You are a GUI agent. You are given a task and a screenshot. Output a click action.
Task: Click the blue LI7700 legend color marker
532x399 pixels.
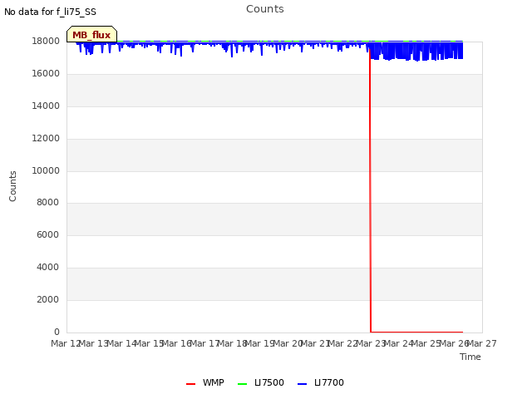302,384
